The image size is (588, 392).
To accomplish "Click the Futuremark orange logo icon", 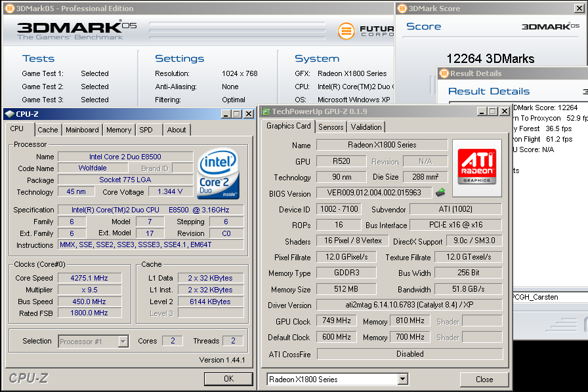I will (x=346, y=31).
